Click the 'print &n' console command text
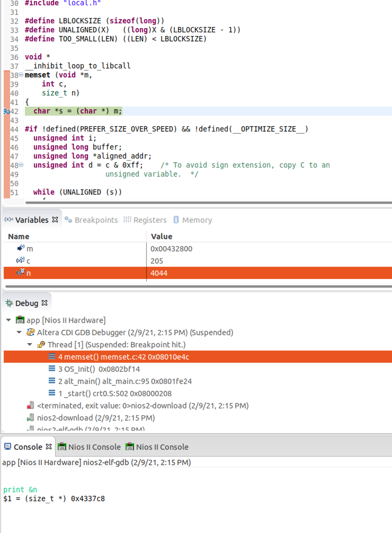Viewport: 392px width, 533px height. [x=20, y=490]
